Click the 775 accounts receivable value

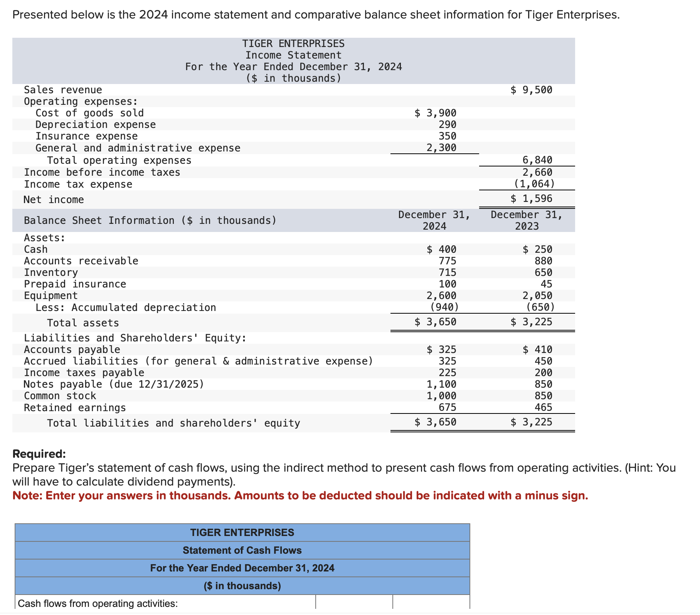[x=448, y=261]
